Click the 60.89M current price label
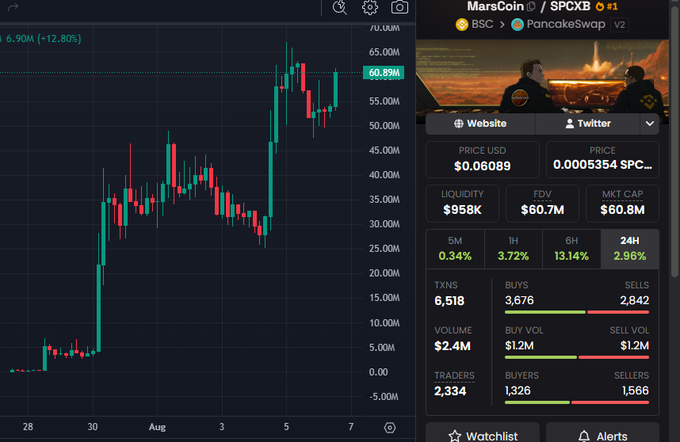Image resolution: width=680 pixels, height=442 pixels. (383, 72)
